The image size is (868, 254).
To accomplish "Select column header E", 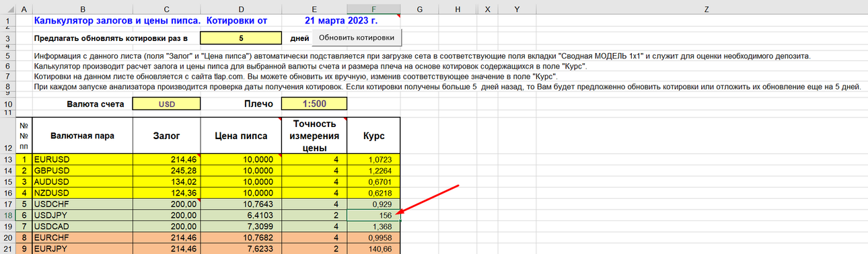I will 314,9.
